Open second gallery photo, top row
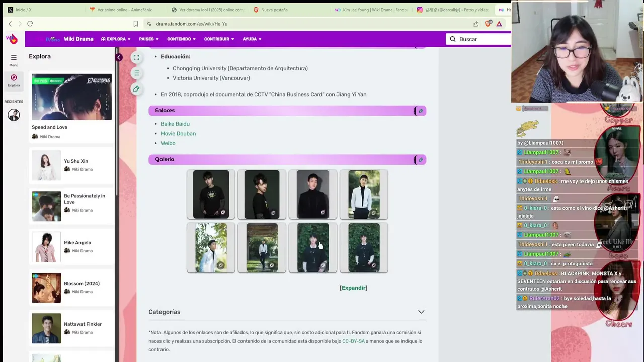644x362 pixels. click(x=262, y=195)
